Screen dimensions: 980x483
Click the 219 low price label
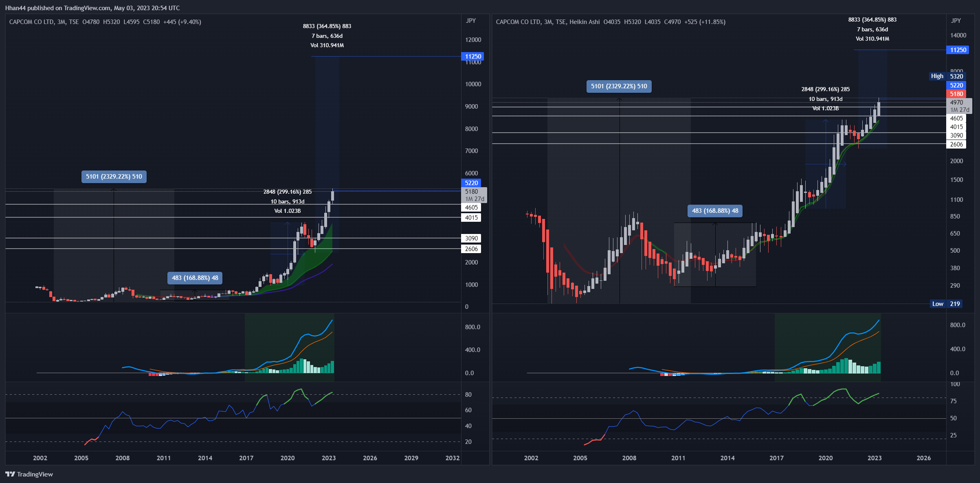tap(955, 304)
